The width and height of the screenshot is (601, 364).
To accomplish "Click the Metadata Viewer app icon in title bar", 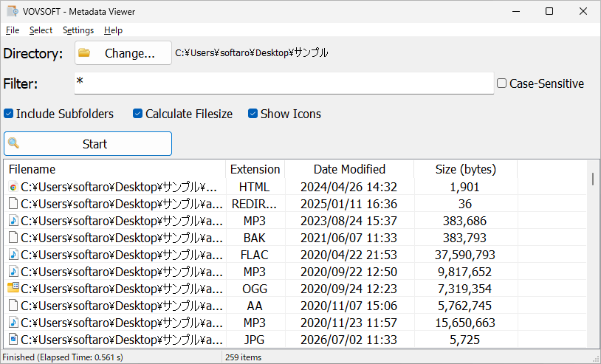I will tap(13, 11).
